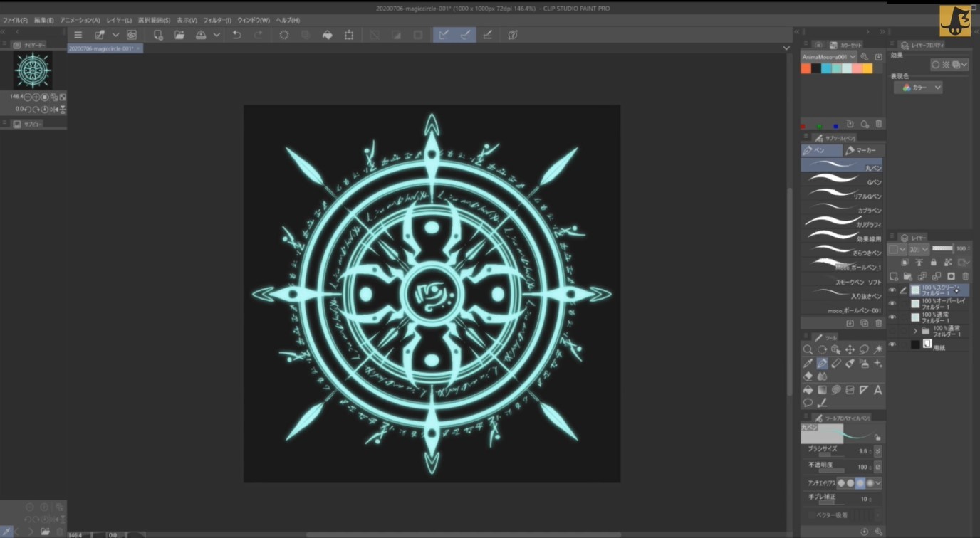Expand the collapsed 通常 フォルダー 1 layer folder
Image resolution: width=980 pixels, height=538 pixels.
pos(915,331)
